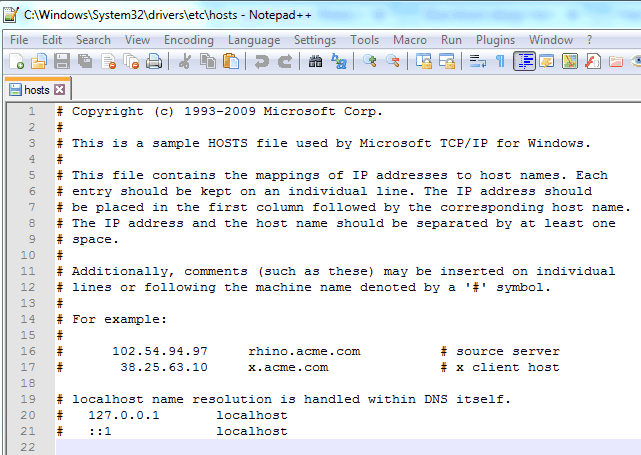Image resolution: width=641 pixels, height=455 pixels.
Task: Open Find with the binoculars icon
Action: (315, 61)
